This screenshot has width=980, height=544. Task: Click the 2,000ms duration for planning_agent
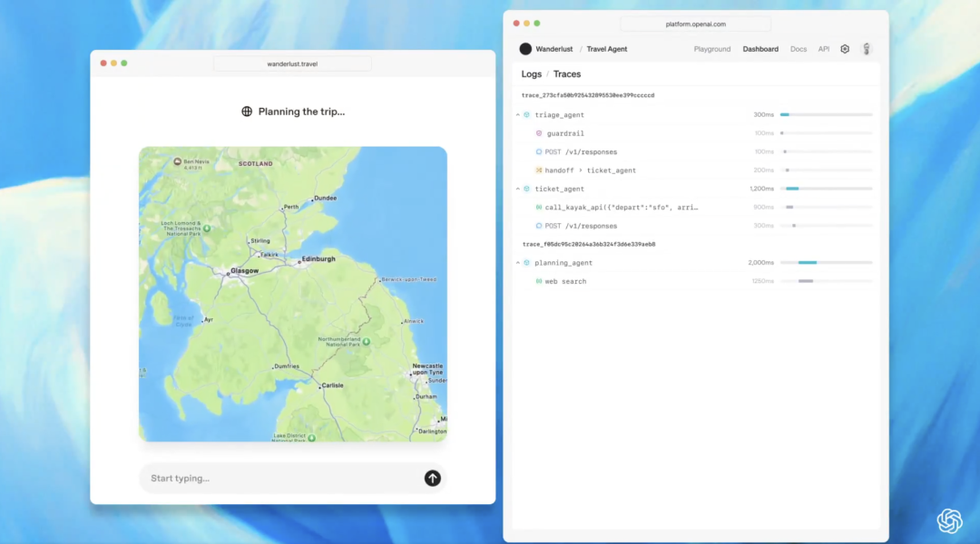pos(760,263)
